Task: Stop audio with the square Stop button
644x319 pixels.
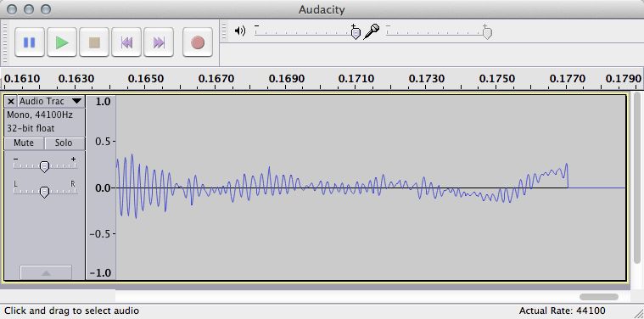Action: [x=94, y=42]
